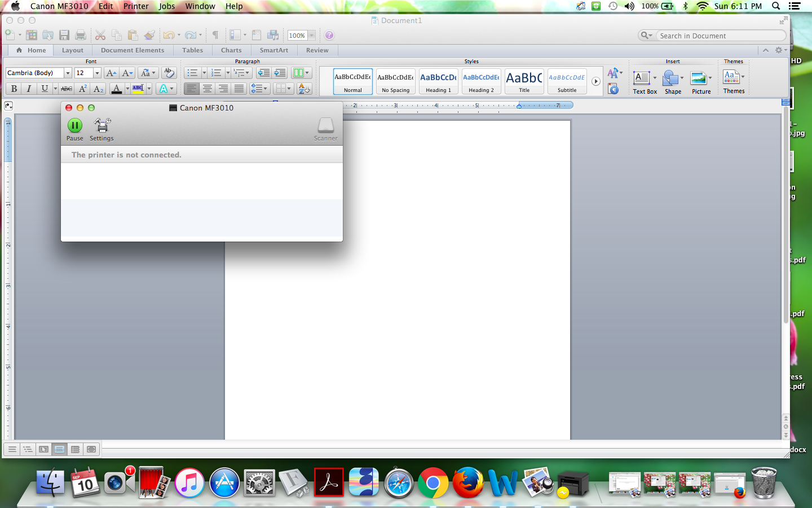Toggle nonprinting paragraph marks display
The width and height of the screenshot is (812, 508).
click(x=215, y=35)
